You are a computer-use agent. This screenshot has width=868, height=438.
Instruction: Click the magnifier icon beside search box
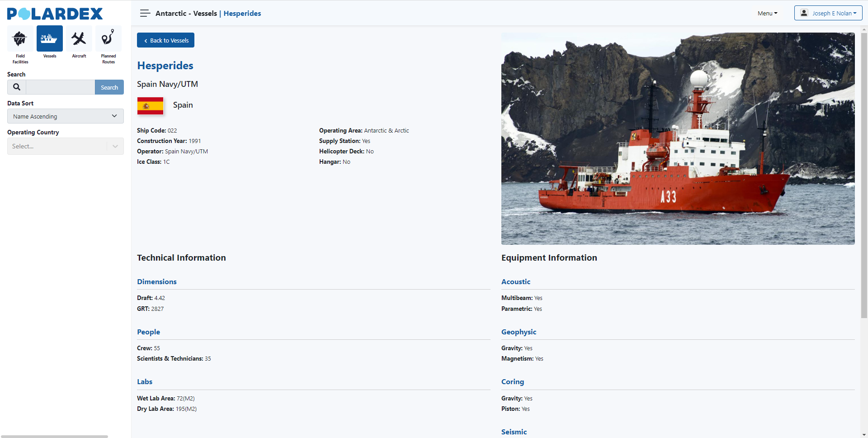pos(17,87)
